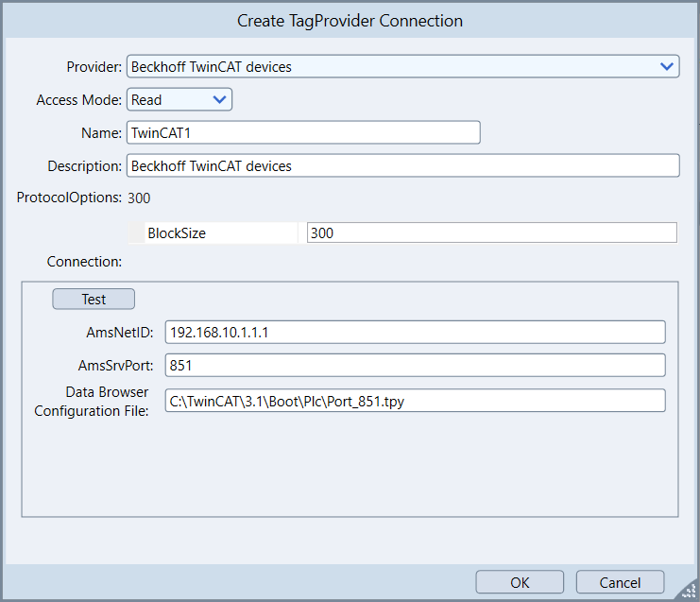Click the AmsNetID label text
This screenshot has height=602, width=700.
[119, 332]
